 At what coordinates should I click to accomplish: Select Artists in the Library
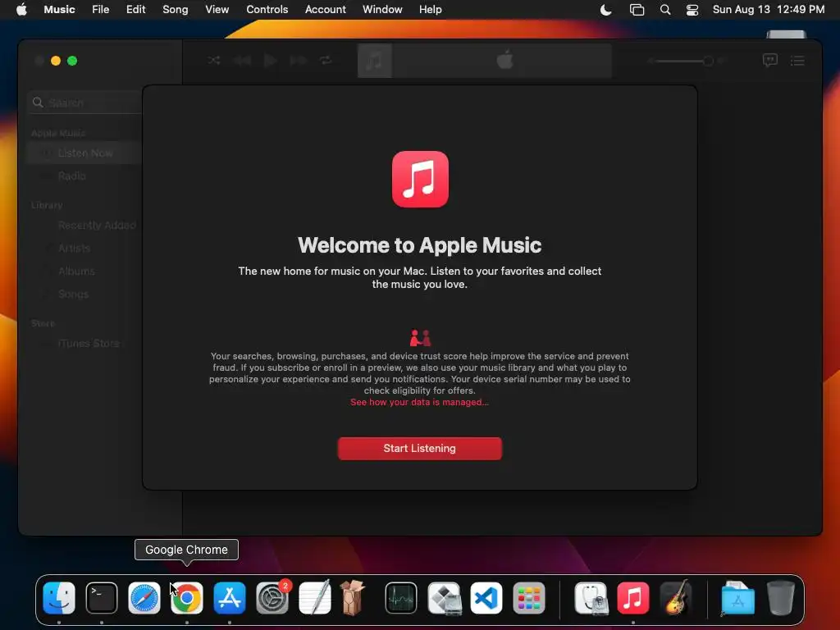tap(74, 248)
